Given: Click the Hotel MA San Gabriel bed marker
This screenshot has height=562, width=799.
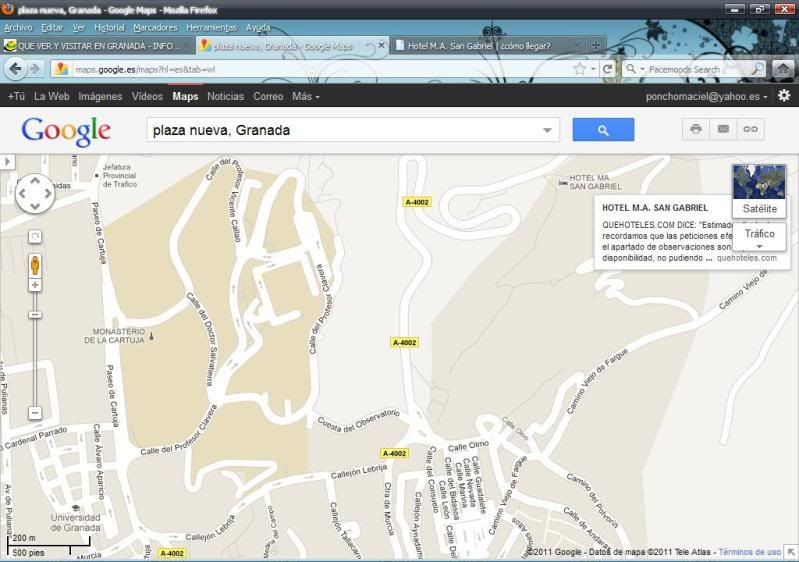Looking at the screenshot, I should 563,182.
